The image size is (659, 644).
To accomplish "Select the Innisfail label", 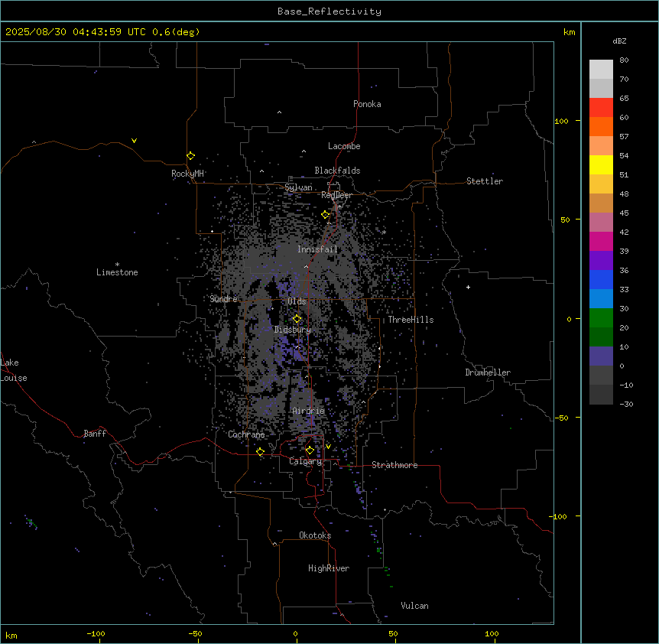I will click(x=317, y=249).
